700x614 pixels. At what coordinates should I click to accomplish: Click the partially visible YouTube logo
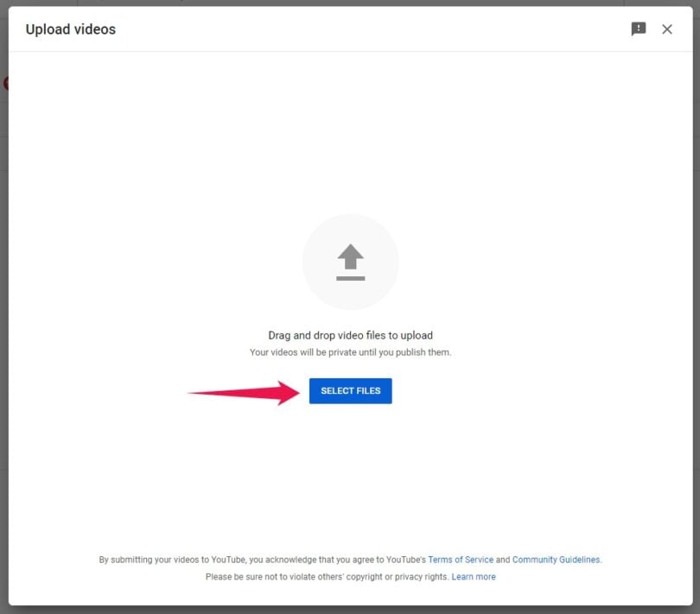5,83
